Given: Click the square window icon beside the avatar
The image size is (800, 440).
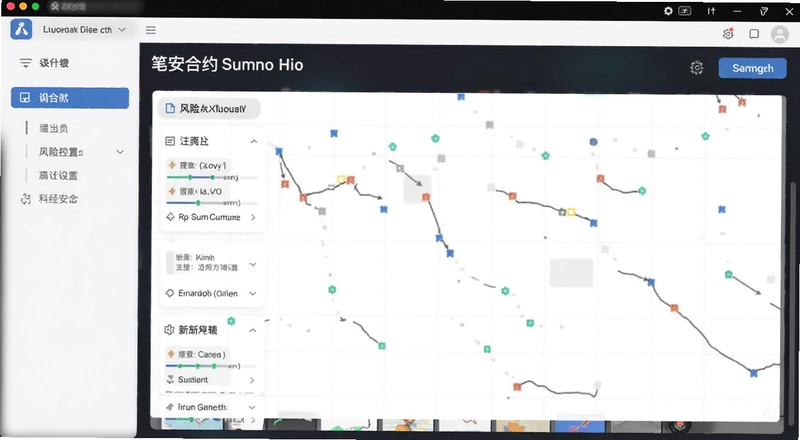Looking at the screenshot, I should [x=754, y=34].
